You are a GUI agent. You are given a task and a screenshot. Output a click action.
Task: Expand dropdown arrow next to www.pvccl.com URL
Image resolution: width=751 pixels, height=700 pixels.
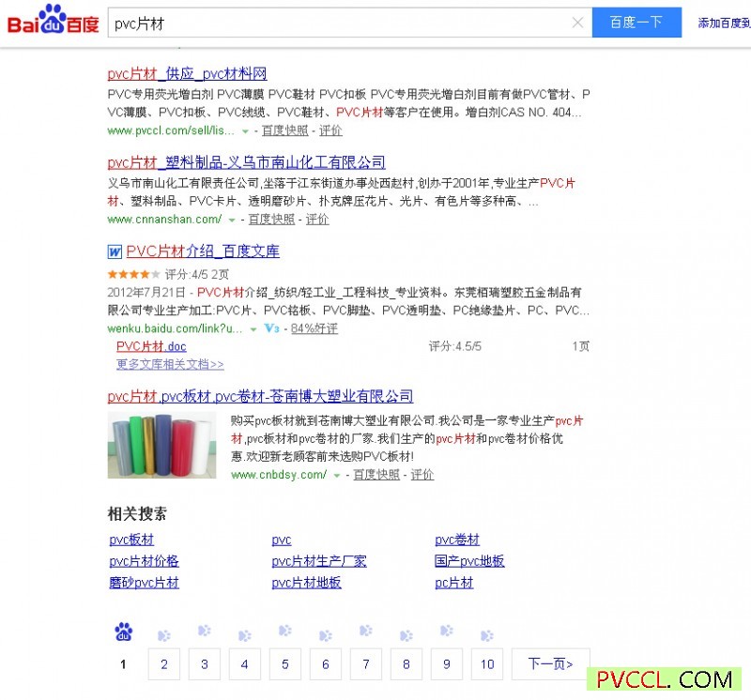[245, 131]
